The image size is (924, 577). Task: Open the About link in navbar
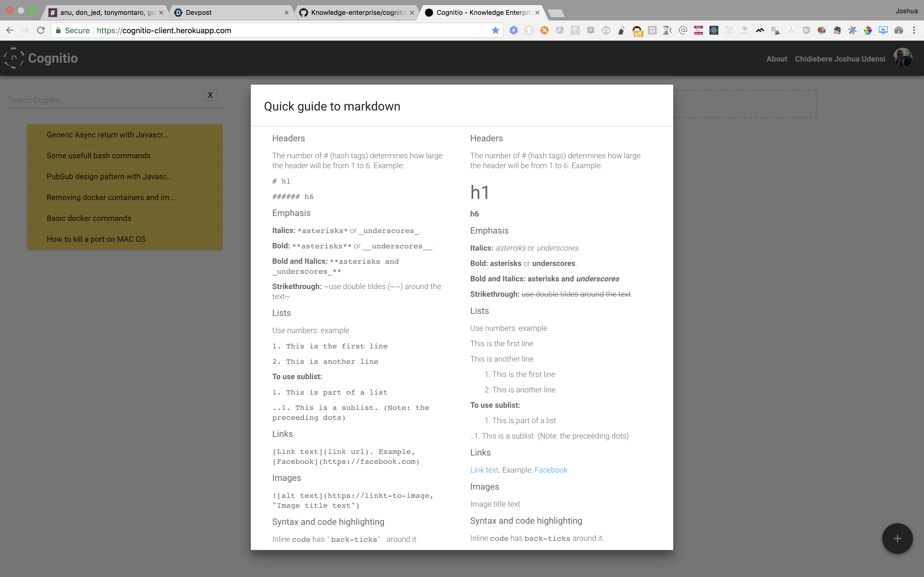(776, 59)
